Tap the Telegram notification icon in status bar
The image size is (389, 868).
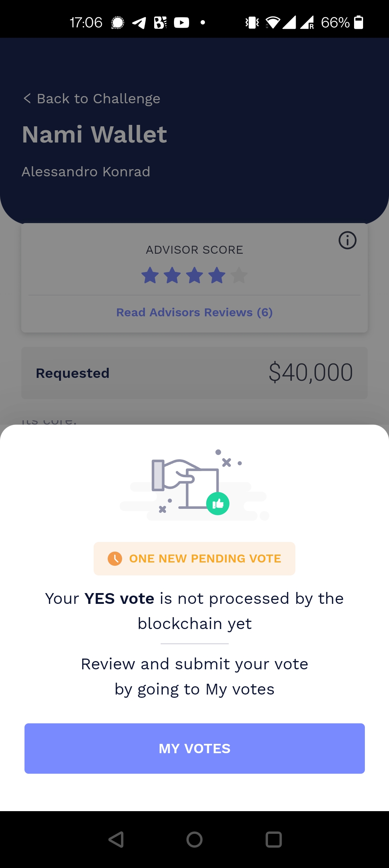[139, 23]
